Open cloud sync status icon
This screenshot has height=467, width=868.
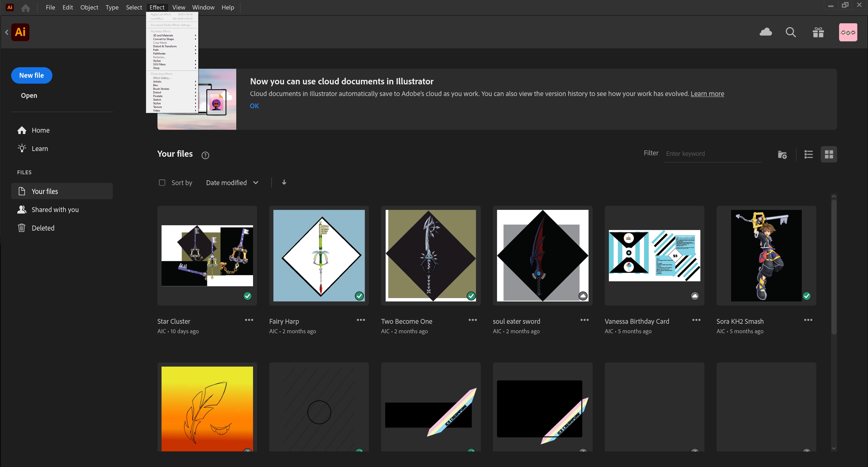(x=766, y=32)
